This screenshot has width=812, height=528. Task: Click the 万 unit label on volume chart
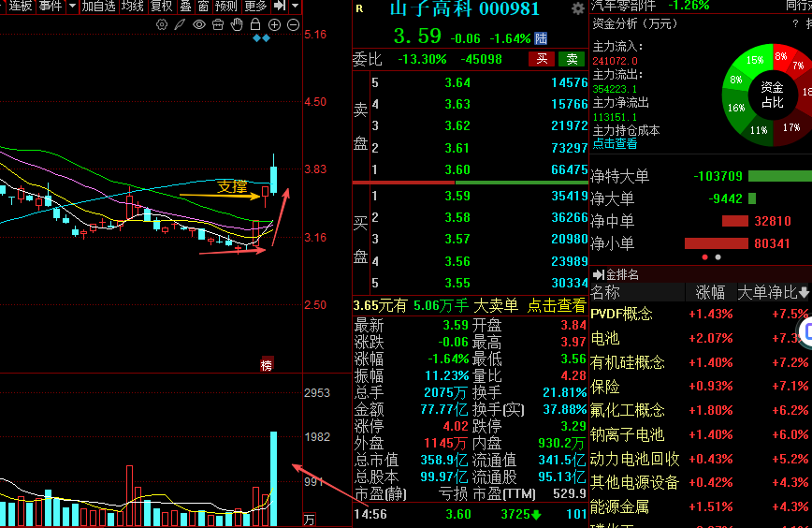pos(309,520)
